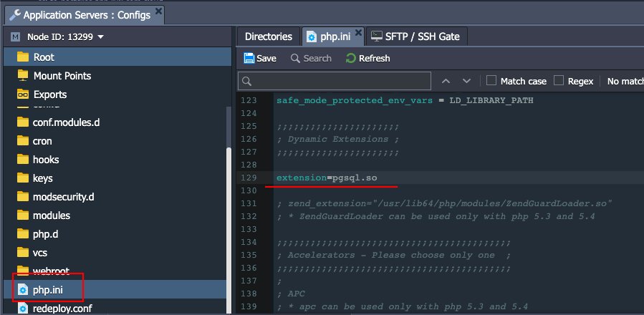Click line number 135 in gutter

249,255
